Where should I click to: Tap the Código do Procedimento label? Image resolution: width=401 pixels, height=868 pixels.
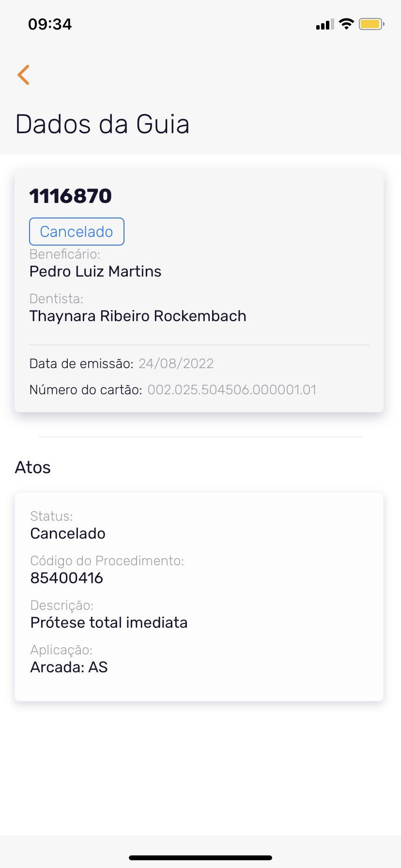(107, 561)
